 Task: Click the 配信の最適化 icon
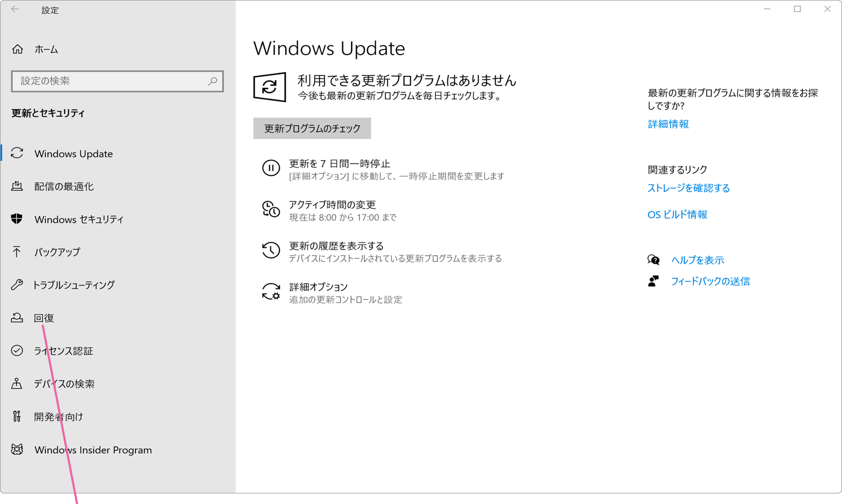17,186
